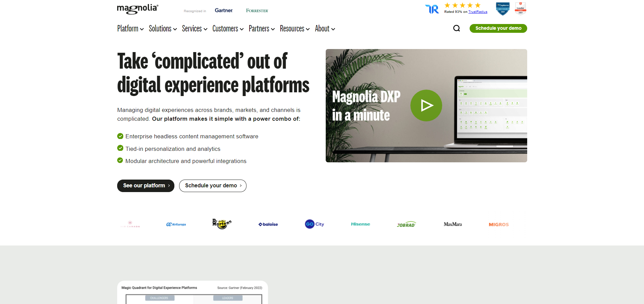Click the See our platform button
Image resolution: width=644 pixels, height=304 pixels.
(146, 186)
